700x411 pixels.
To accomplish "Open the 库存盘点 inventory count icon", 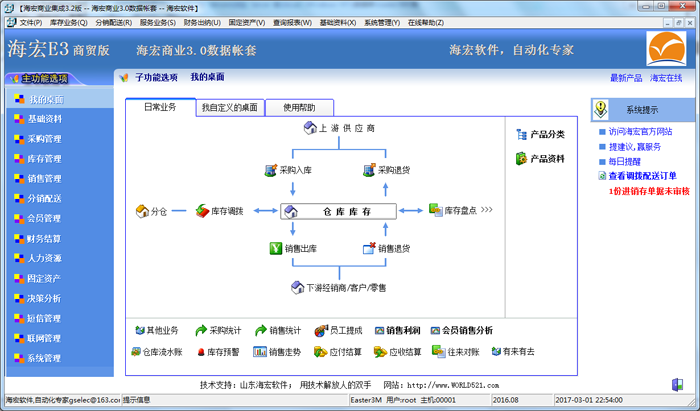I will coord(436,210).
